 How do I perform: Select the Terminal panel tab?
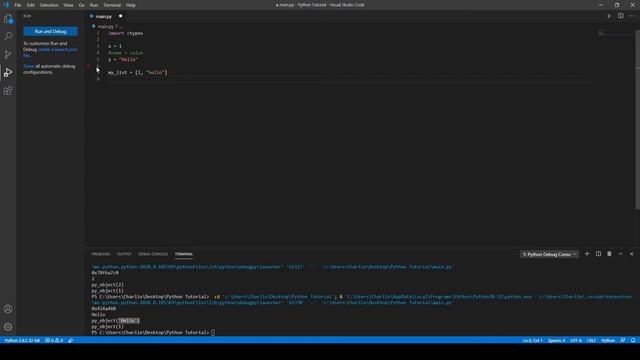[184, 254]
